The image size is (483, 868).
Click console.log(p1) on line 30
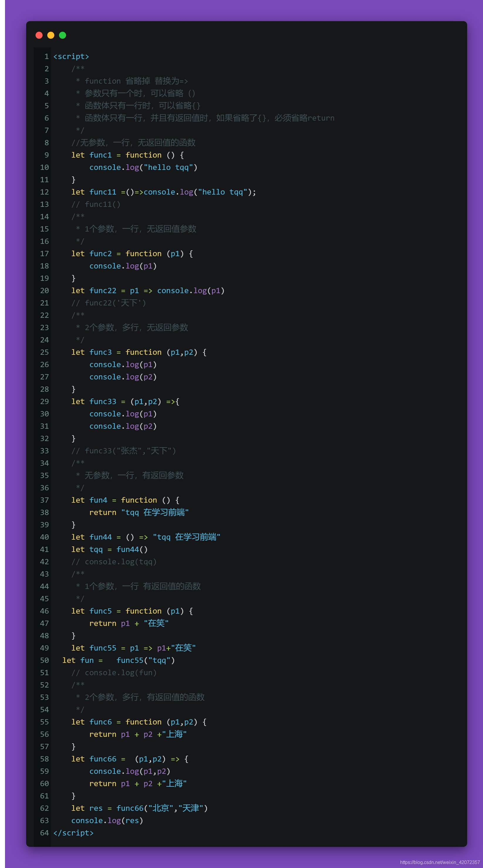(123, 414)
